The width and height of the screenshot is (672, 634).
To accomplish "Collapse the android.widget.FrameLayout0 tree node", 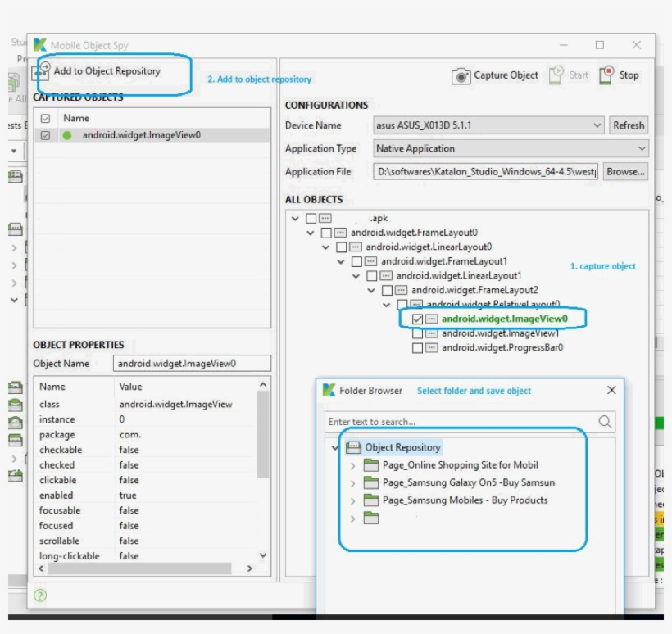I will [x=311, y=233].
